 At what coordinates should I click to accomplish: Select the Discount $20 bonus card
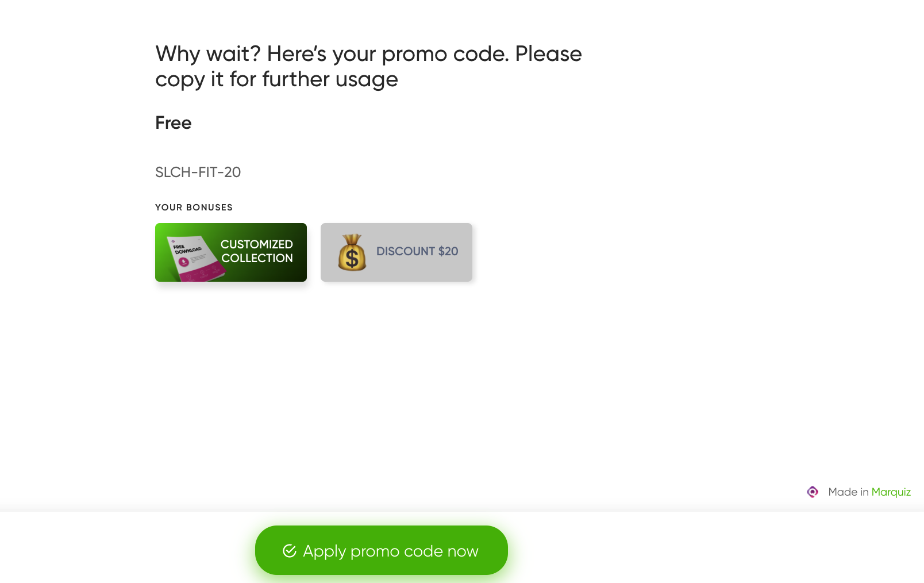click(x=396, y=252)
